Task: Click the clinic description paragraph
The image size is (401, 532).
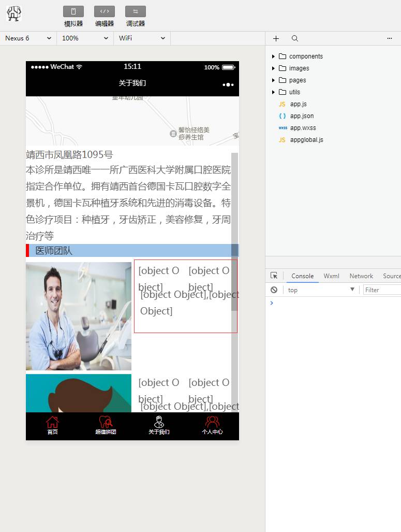Action: [128, 203]
